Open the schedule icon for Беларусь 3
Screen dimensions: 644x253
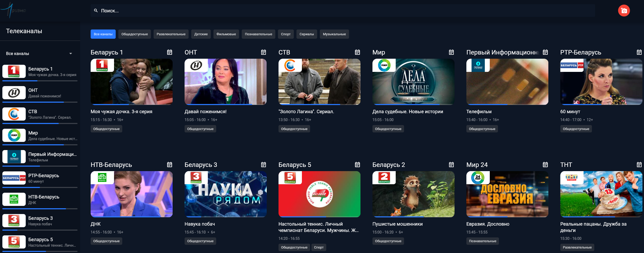click(264, 165)
